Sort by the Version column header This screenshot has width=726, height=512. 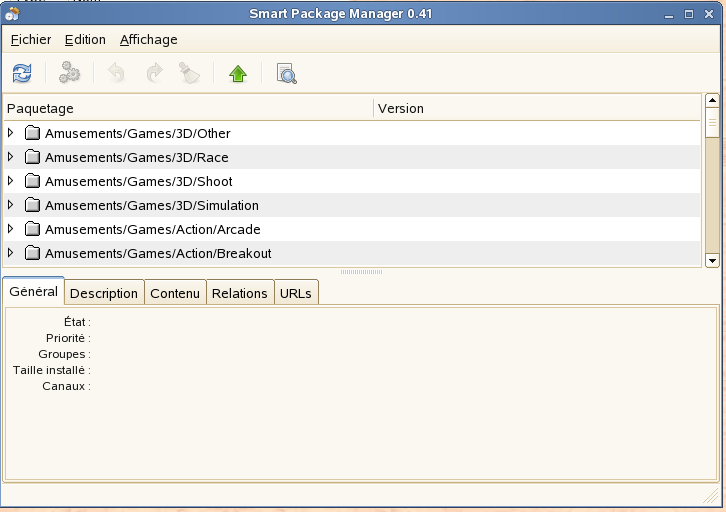pyautogui.click(x=537, y=108)
